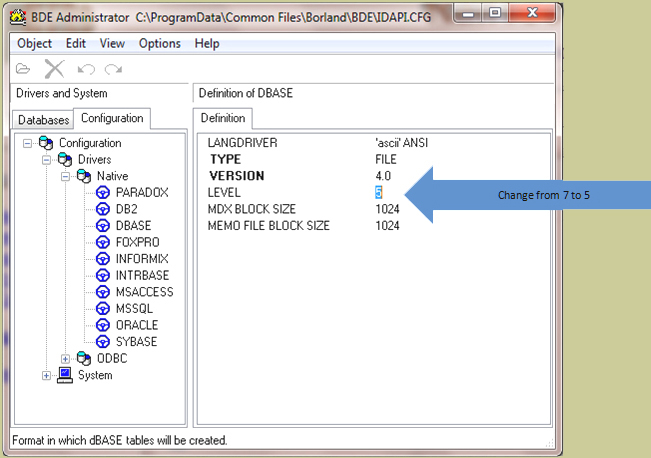
Task: Click the MEMO FILE BLOCK SIZE value 1024
Action: (x=387, y=225)
